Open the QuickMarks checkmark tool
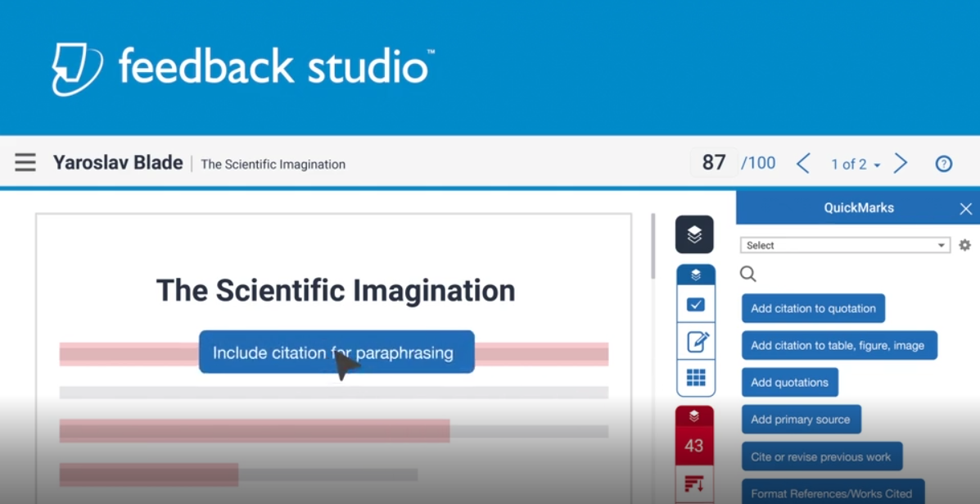 [696, 305]
